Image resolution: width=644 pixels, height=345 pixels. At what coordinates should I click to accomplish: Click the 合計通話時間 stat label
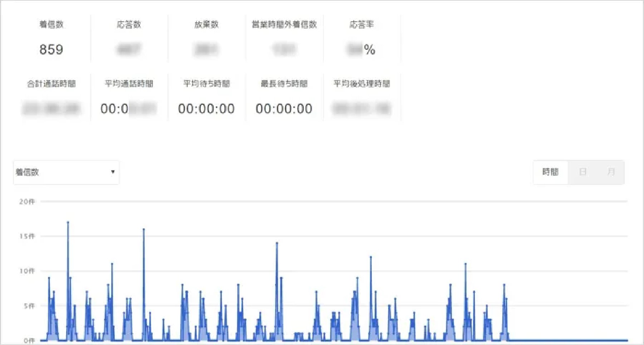52,84
